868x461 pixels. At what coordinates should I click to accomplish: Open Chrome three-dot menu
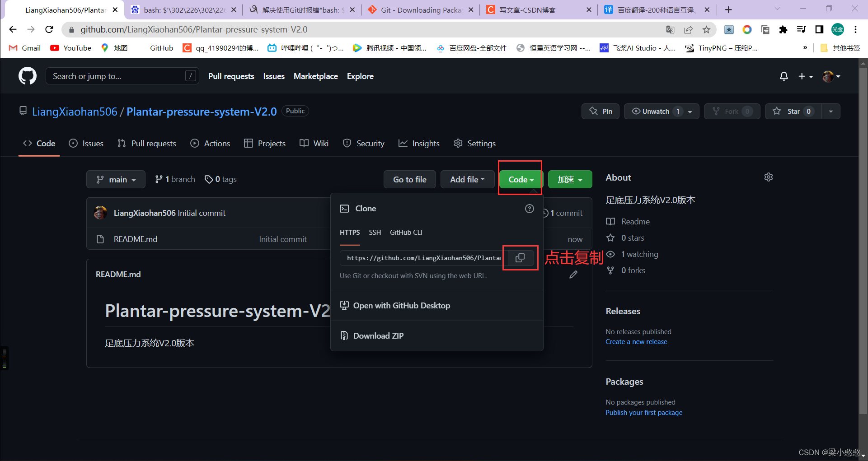pos(855,29)
